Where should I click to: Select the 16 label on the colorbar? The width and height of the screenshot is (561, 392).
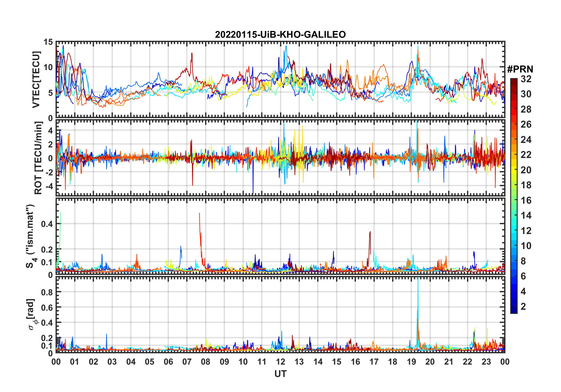(526, 200)
